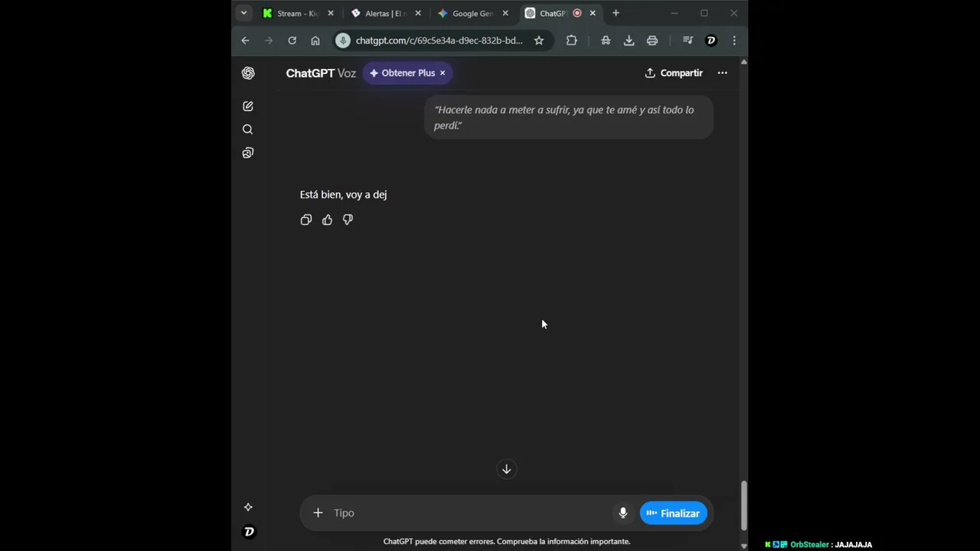Viewport: 980px width, 551px height.
Task: Open the account avatar in sidebar
Action: (248, 532)
